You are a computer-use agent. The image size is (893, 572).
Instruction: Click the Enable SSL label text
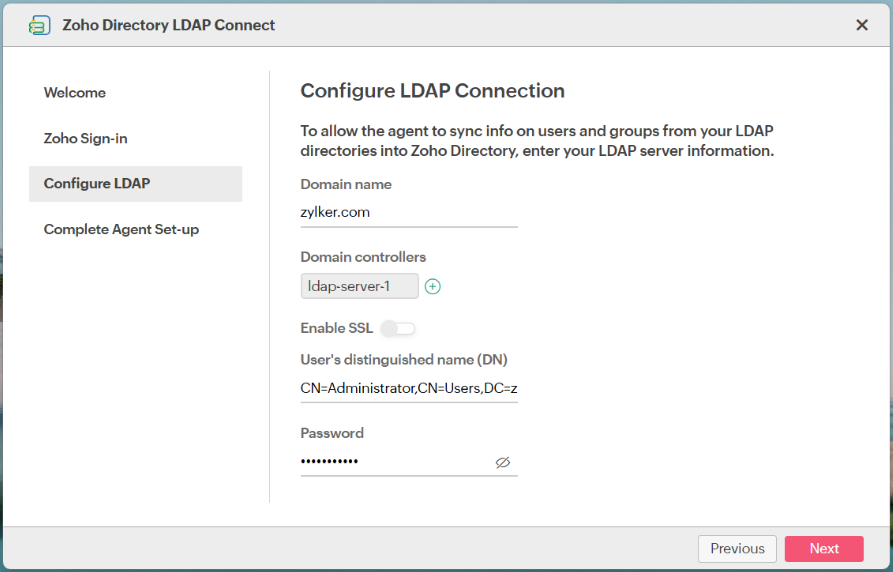[336, 328]
